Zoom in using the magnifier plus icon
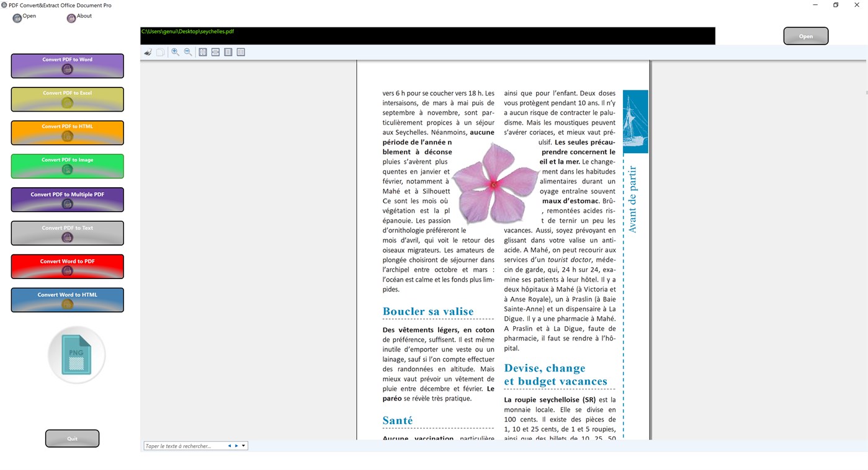 tap(176, 51)
